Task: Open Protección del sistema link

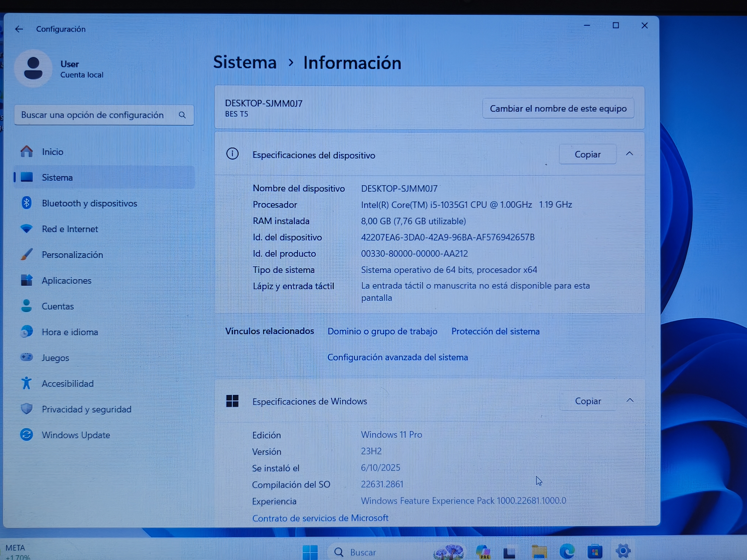Action: click(x=495, y=331)
